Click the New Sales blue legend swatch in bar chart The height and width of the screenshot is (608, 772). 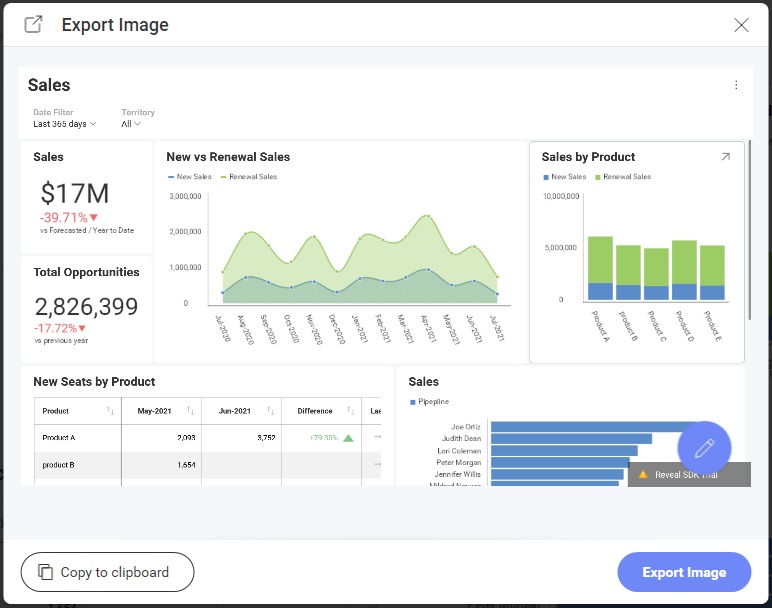click(546, 177)
